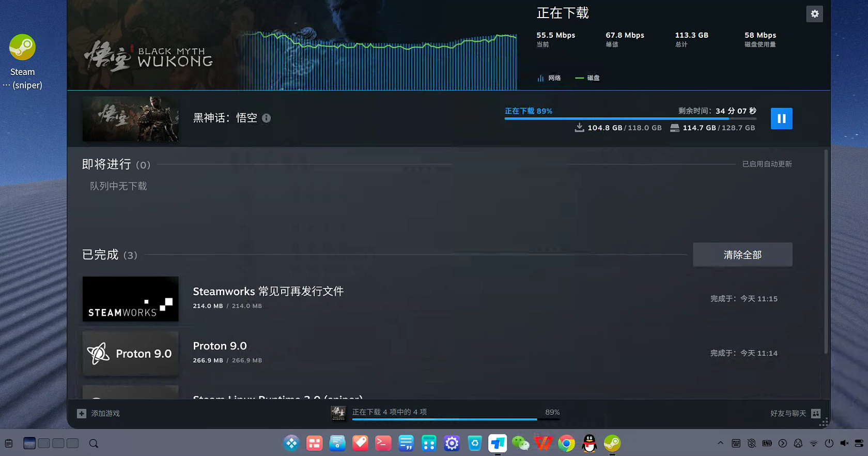Open 好友与聊天 panel
868x456 pixels.
(788, 414)
